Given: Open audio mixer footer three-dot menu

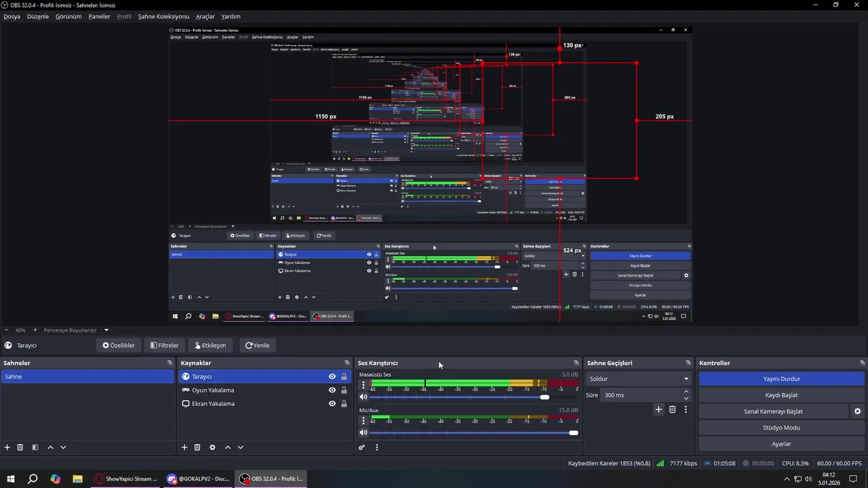Looking at the screenshot, I should (x=377, y=447).
